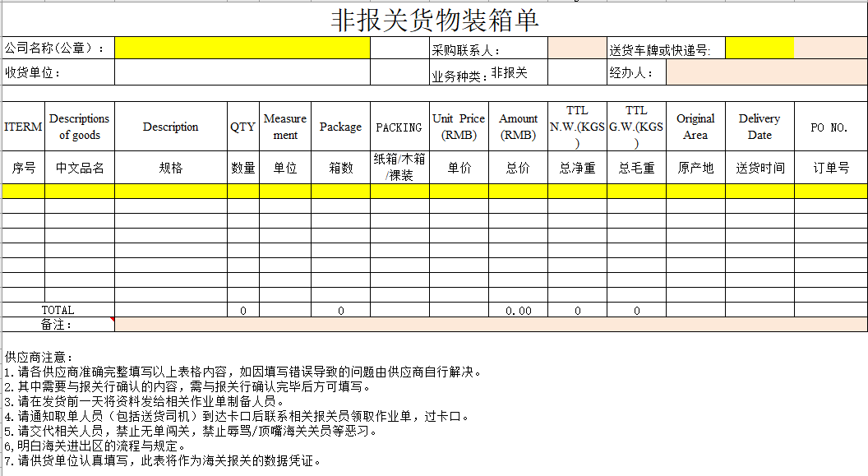Click the TOTAL row label cell
The image size is (868, 476).
pos(58,310)
